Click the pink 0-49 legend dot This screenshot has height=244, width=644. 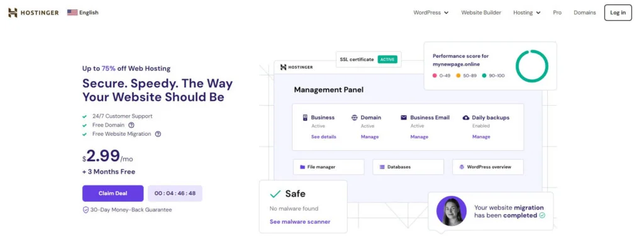tap(435, 76)
